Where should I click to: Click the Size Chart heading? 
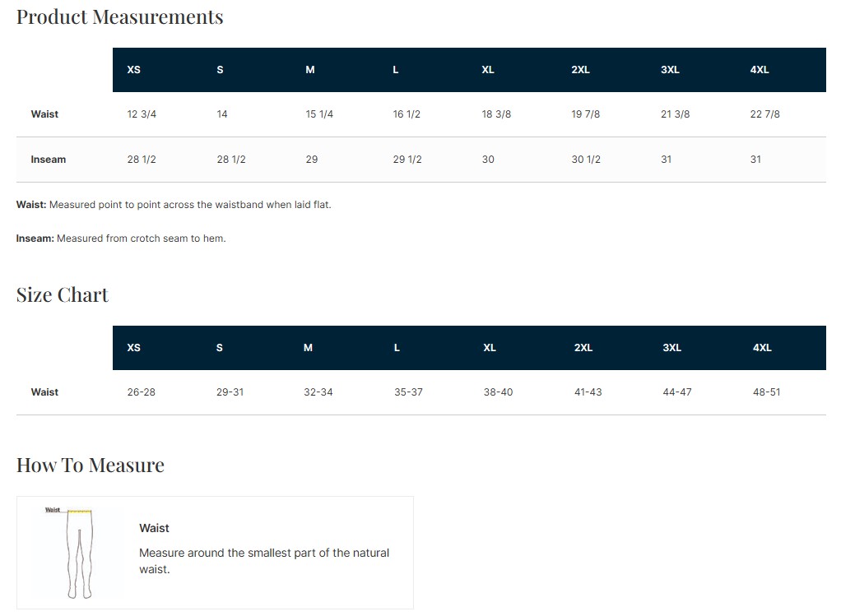(x=63, y=295)
